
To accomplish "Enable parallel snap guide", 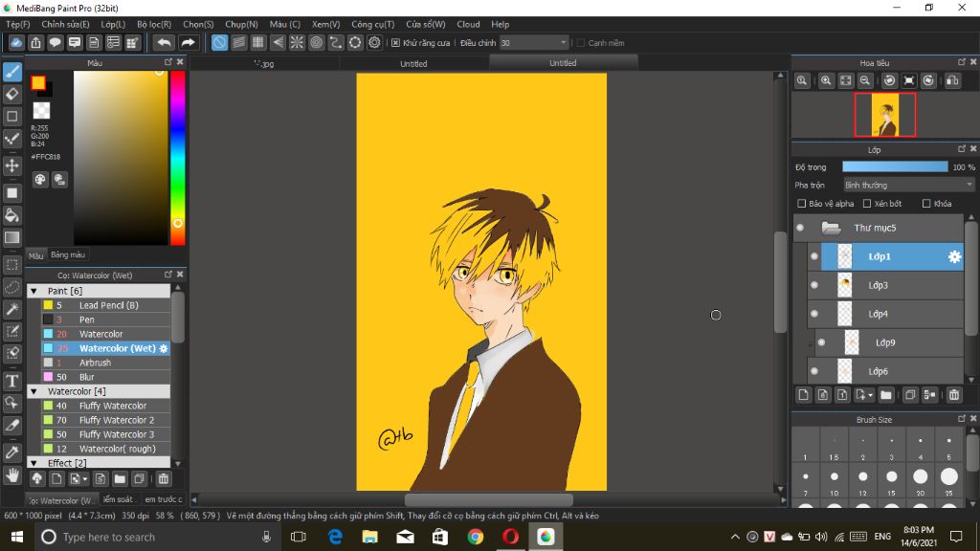I will point(238,42).
